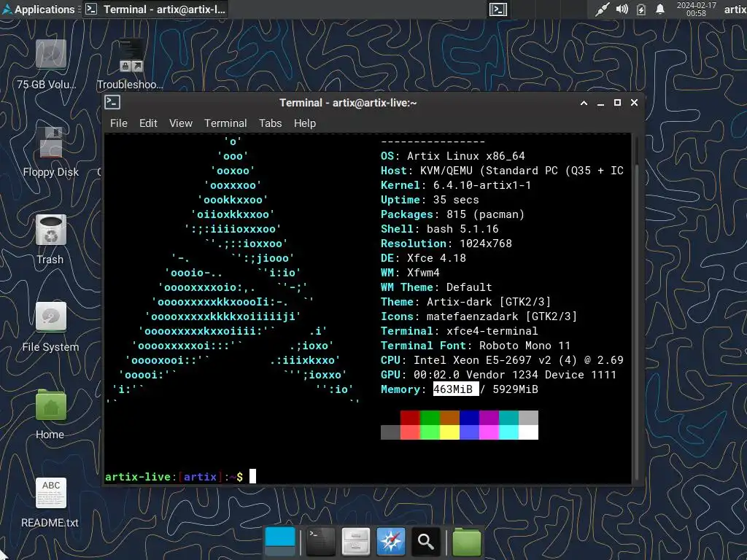Select the Floppy Disk desktop icon
Image resolution: width=747 pixels, height=560 pixels.
pos(50,152)
